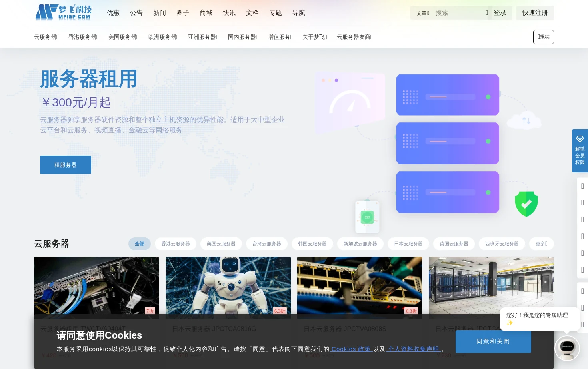The image size is (588, 369).
Task: Click the 登录 button
Action: 500,13
